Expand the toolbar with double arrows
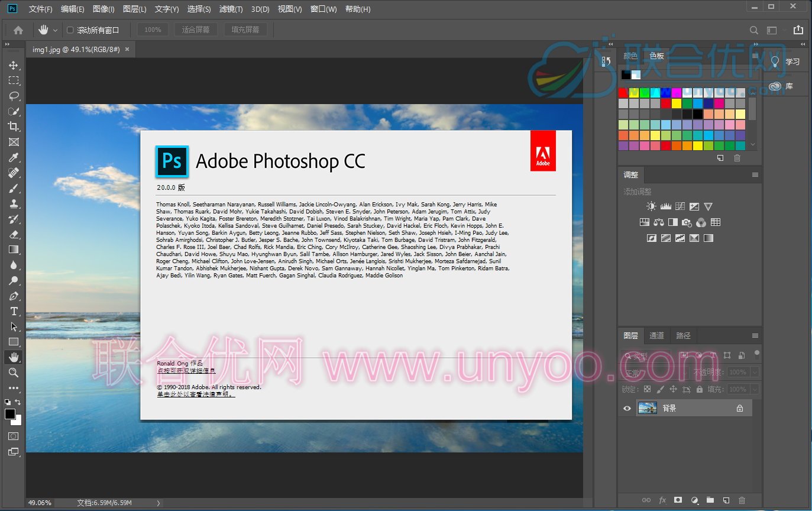This screenshot has height=511, width=812. tap(8, 44)
